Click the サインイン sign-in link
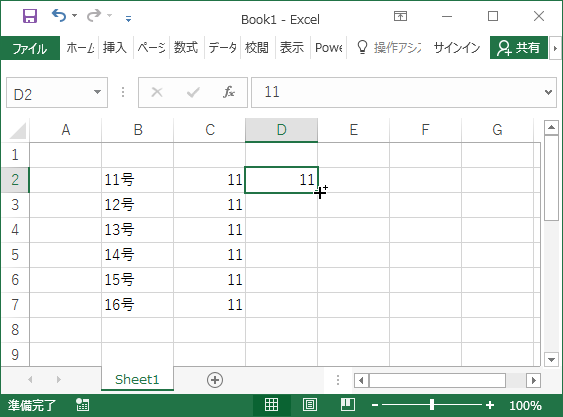This screenshot has width=563, height=417. click(457, 47)
